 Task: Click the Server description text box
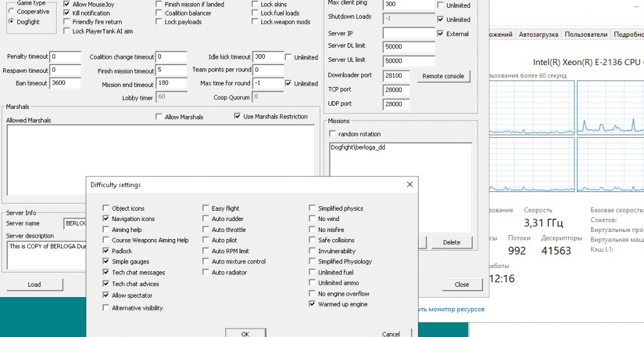[x=47, y=255]
